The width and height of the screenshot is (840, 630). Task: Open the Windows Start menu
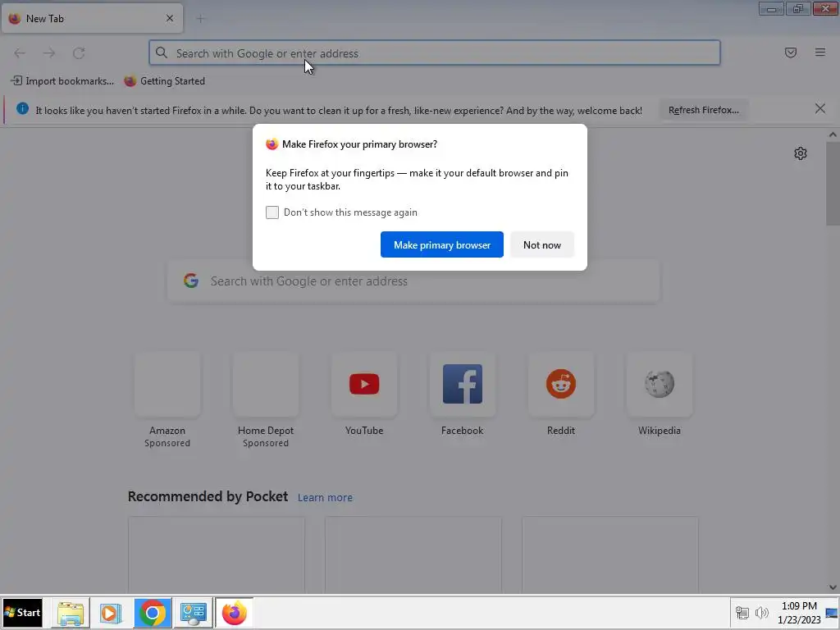click(x=22, y=613)
